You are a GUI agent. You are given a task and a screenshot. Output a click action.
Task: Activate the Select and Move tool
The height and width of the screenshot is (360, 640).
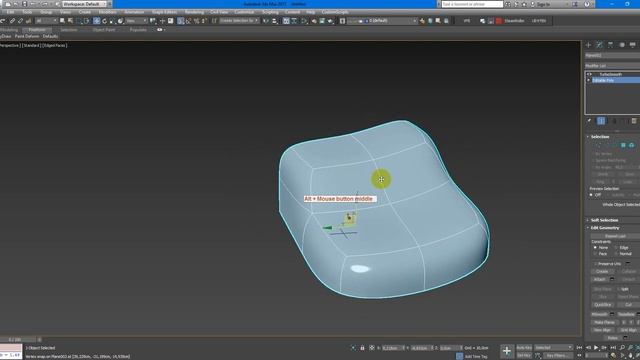pyautogui.click(x=97, y=21)
